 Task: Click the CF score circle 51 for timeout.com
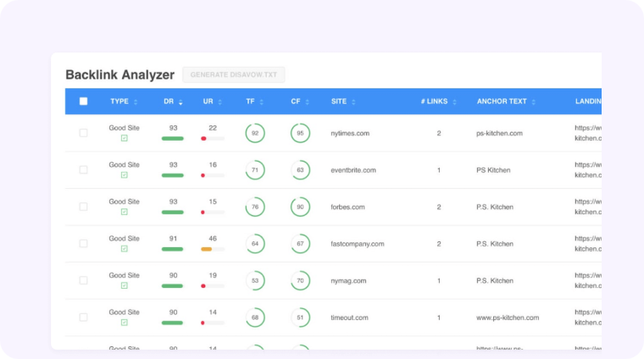click(300, 318)
